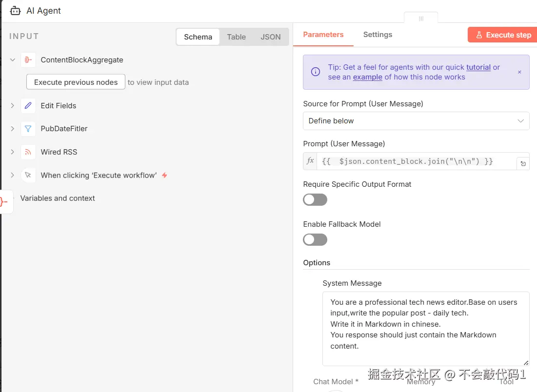Turn on Enable Fallback Model switch
The width and height of the screenshot is (537, 392).
tap(315, 240)
